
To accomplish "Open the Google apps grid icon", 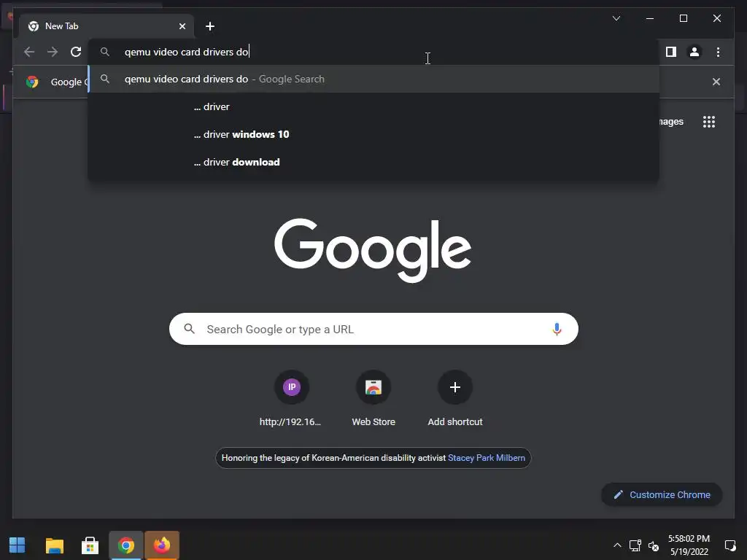I will pos(709,122).
